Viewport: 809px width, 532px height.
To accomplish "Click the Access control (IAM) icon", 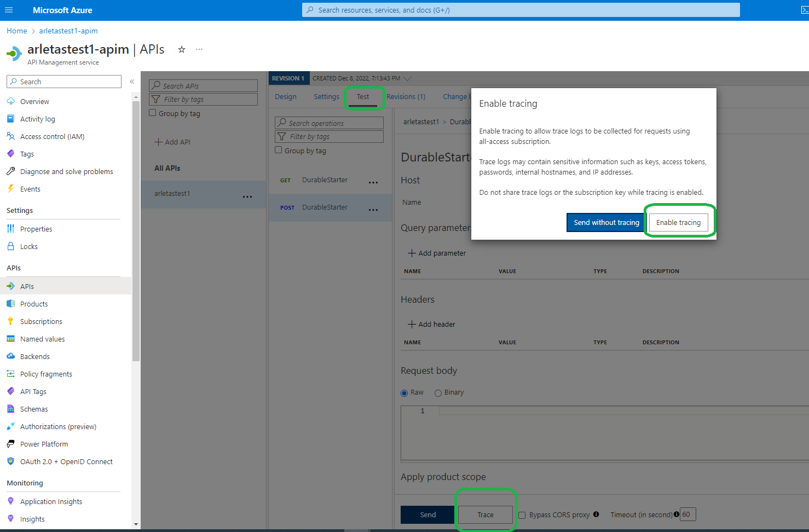I will [x=10, y=136].
